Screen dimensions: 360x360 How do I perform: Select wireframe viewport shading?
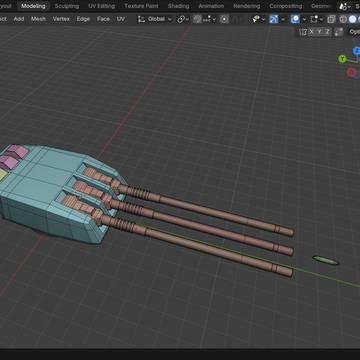coord(343,19)
